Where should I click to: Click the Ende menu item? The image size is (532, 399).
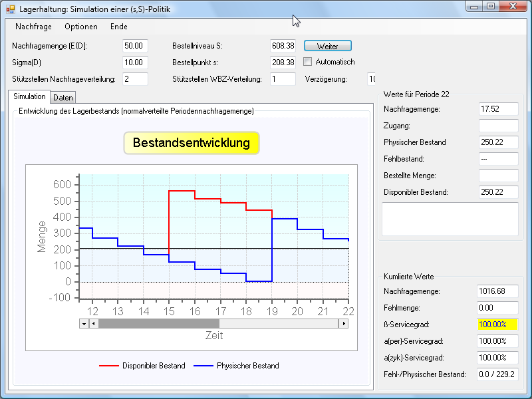pyautogui.click(x=119, y=27)
